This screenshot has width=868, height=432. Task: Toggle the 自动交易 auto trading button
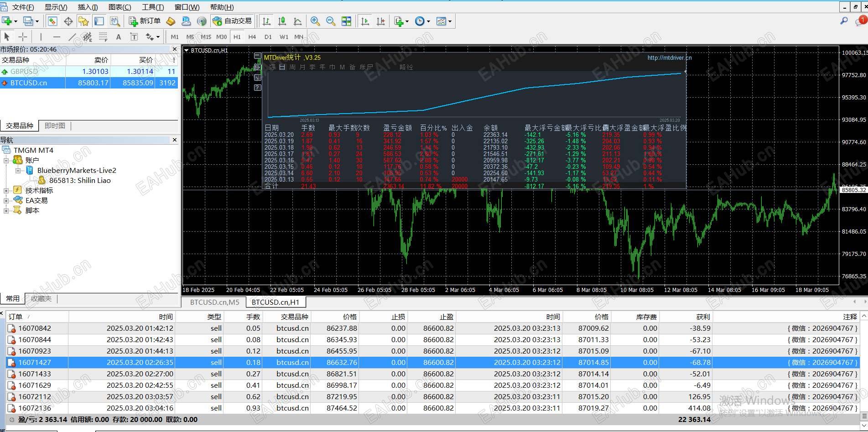click(233, 21)
